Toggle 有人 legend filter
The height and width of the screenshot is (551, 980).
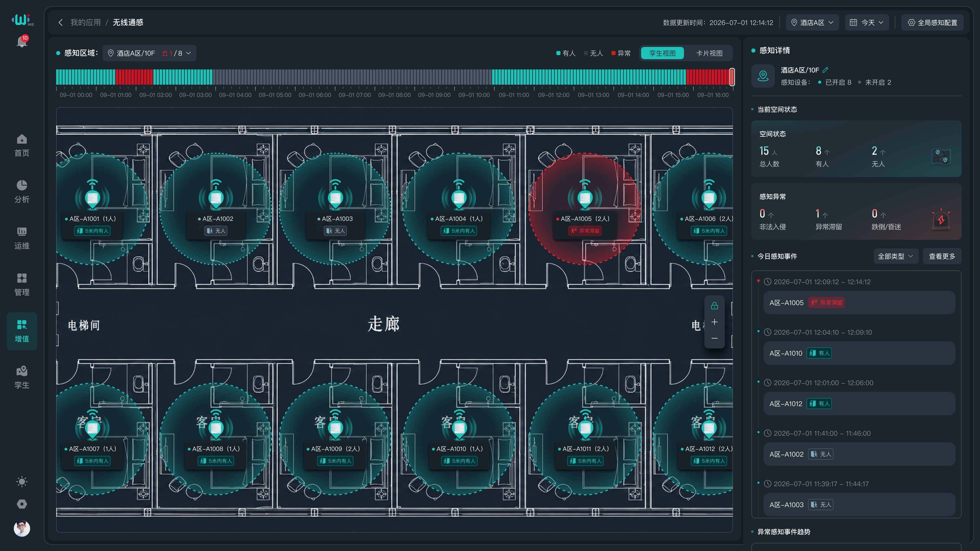pos(566,53)
